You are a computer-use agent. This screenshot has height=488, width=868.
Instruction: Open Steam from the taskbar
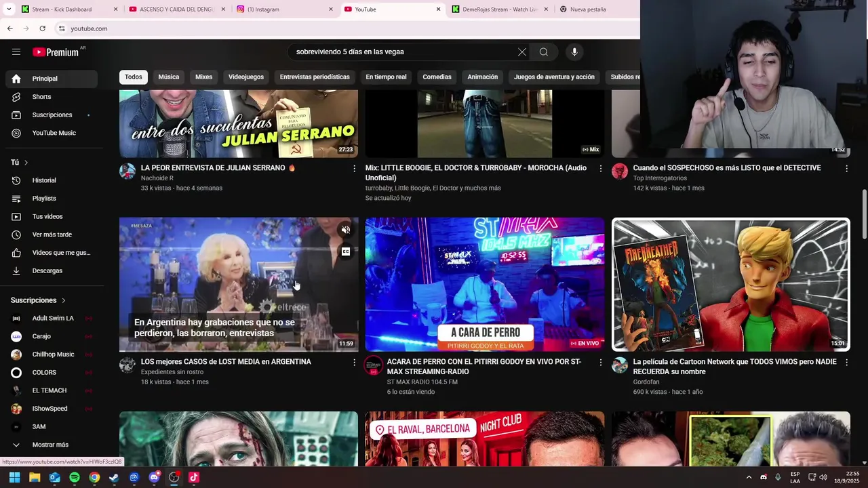[114, 477]
